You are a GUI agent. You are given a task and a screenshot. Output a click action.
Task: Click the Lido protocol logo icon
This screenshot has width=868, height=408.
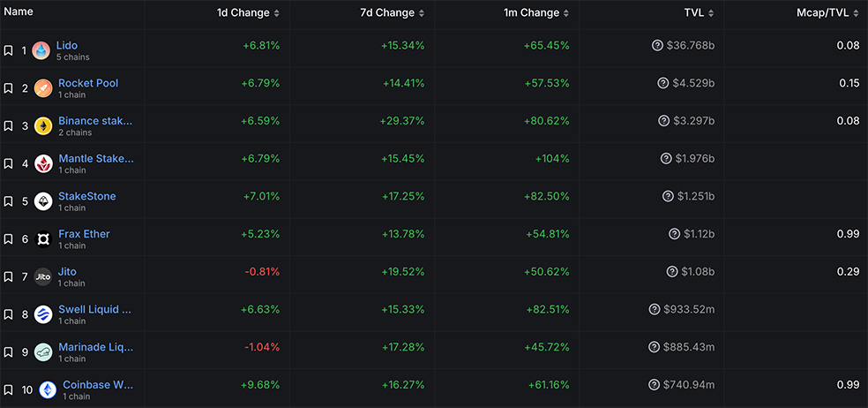[41, 50]
